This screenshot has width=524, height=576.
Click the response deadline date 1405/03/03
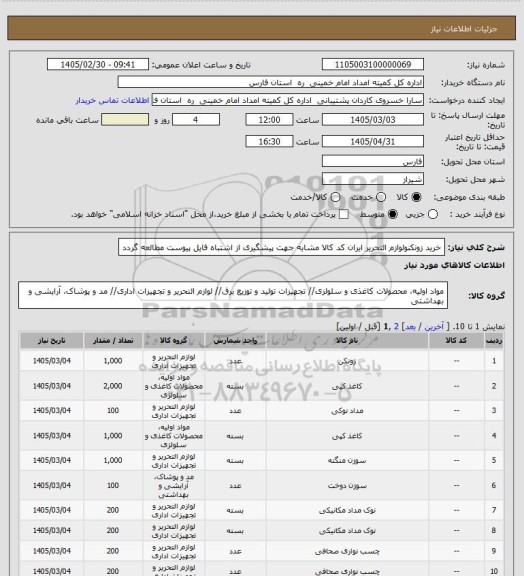(x=373, y=120)
